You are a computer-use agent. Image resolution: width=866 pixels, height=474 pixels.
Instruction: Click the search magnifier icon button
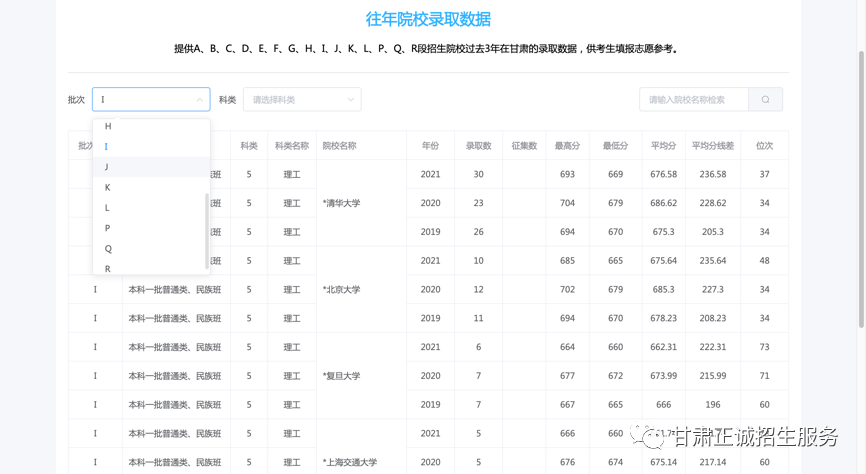point(765,100)
